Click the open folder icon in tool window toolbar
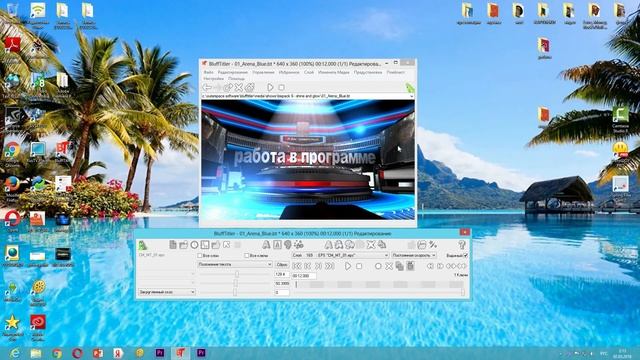 [184, 244]
